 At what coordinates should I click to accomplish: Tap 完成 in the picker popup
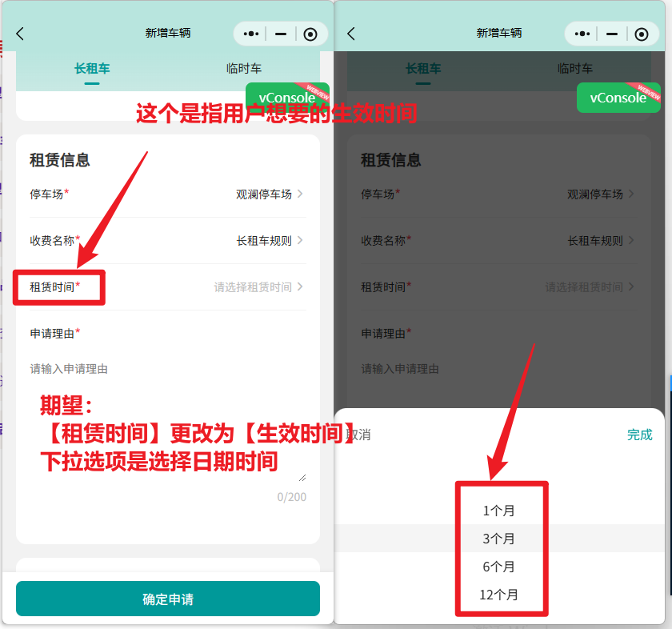point(639,435)
